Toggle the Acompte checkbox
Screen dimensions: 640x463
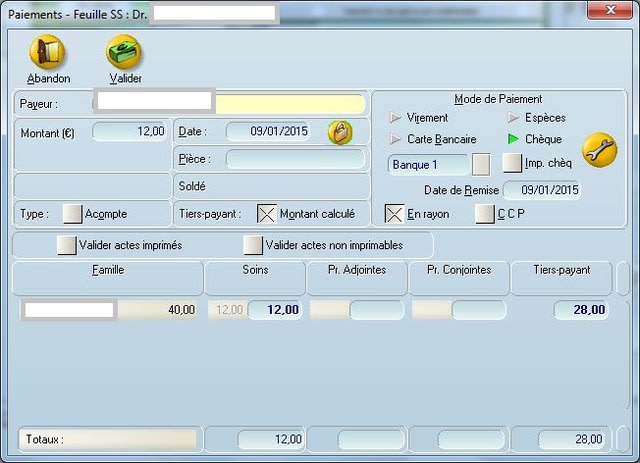coord(72,214)
